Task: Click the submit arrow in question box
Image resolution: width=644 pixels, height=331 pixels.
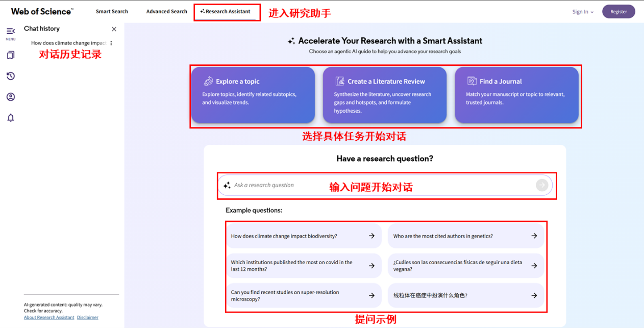Action: (541, 185)
